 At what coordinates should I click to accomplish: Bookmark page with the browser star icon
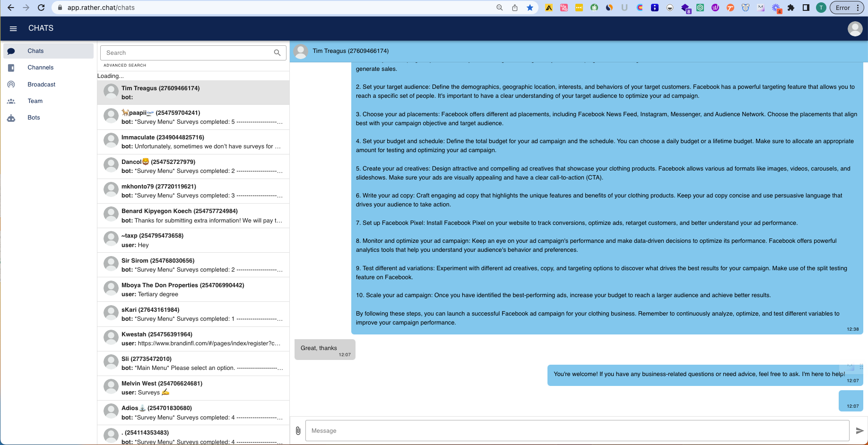[x=530, y=8]
